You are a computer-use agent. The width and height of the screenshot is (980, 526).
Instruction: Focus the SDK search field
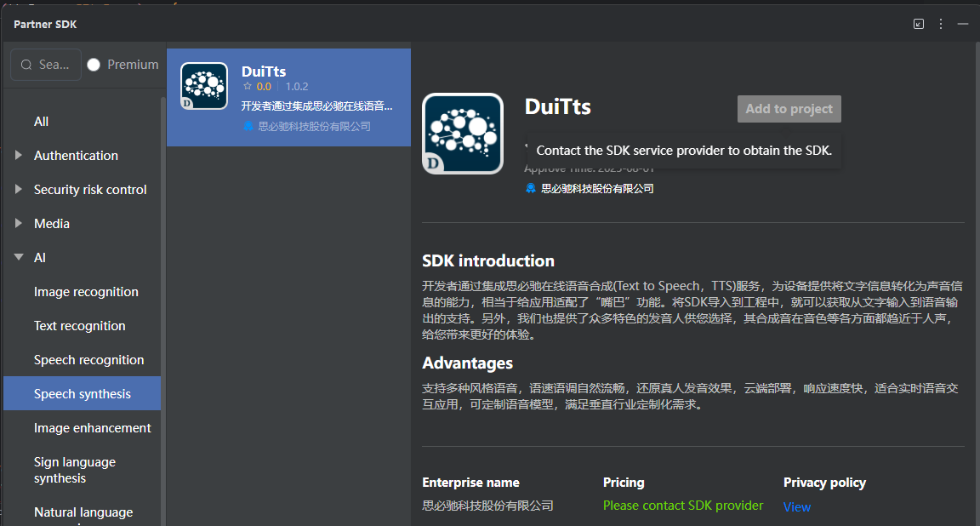[x=46, y=65]
